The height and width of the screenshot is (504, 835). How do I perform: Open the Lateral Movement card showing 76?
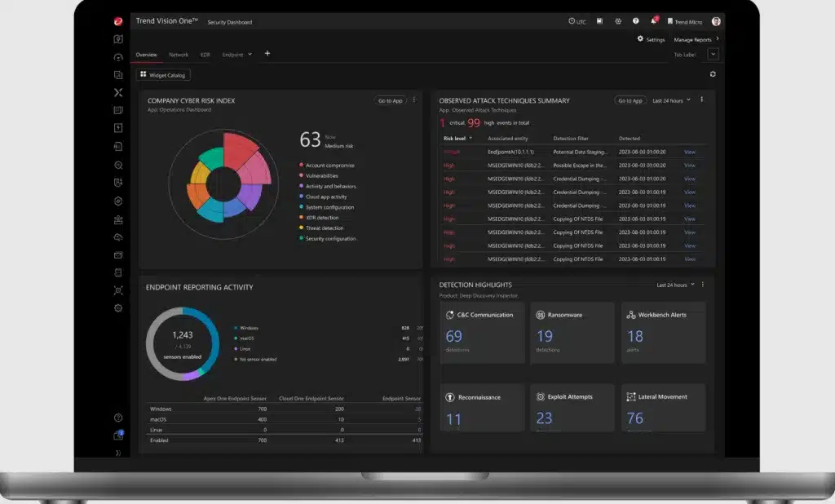click(x=664, y=408)
